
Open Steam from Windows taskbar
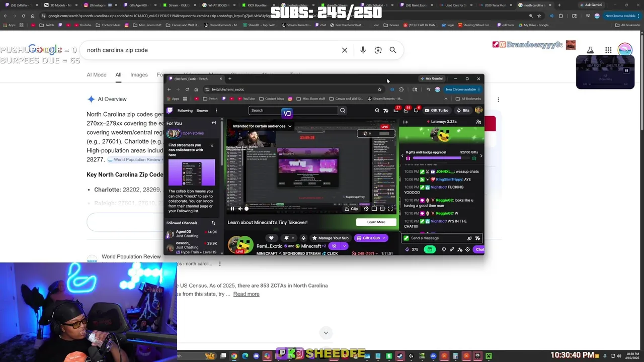[x=399, y=356]
